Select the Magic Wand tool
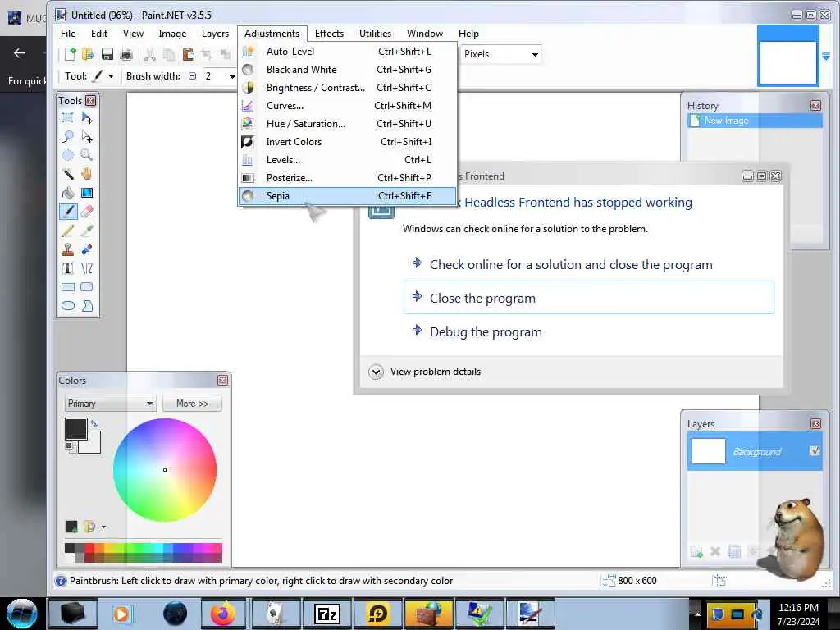This screenshot has width=840, height=630. pos(68,174)
